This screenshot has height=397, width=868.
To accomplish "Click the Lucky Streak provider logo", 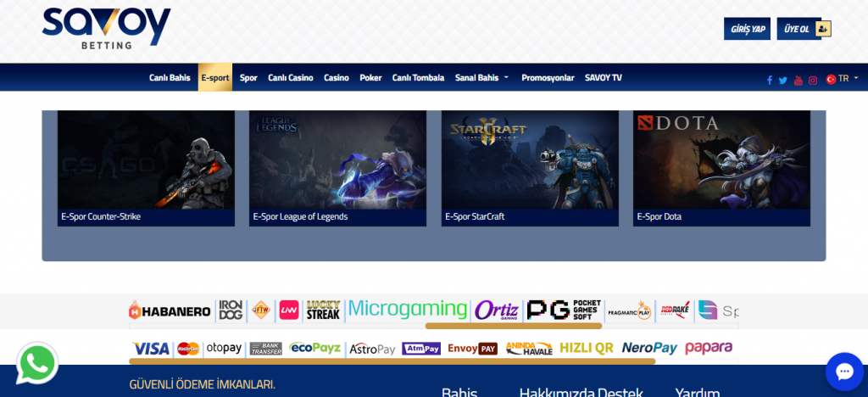I will tap(323, 310).
